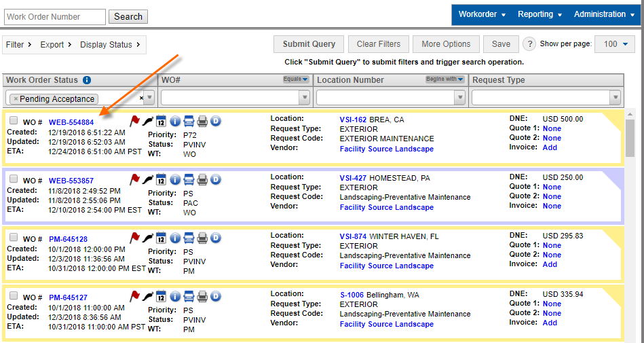644x343 pixels.
Task: Select the checkbox for WEB-553857
Action: 14,179
